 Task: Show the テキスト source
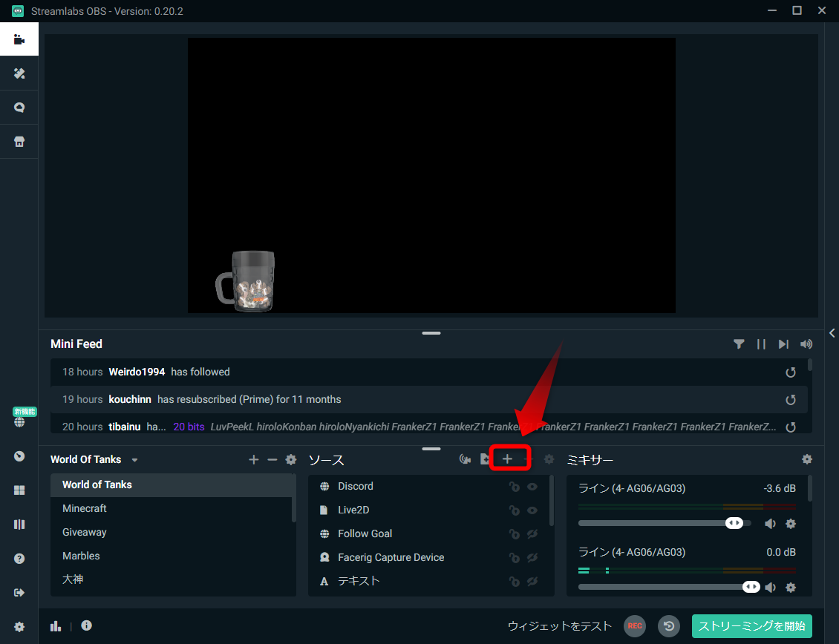click(x=532, y=582)
